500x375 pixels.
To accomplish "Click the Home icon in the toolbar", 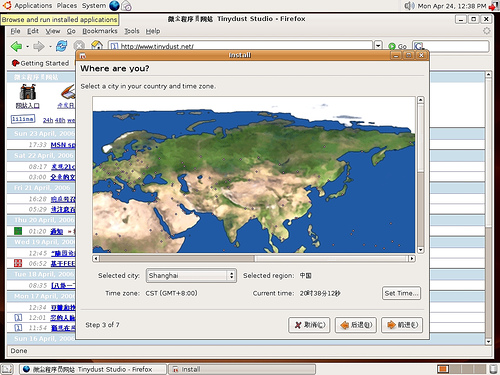I will (x=97, y=45).
